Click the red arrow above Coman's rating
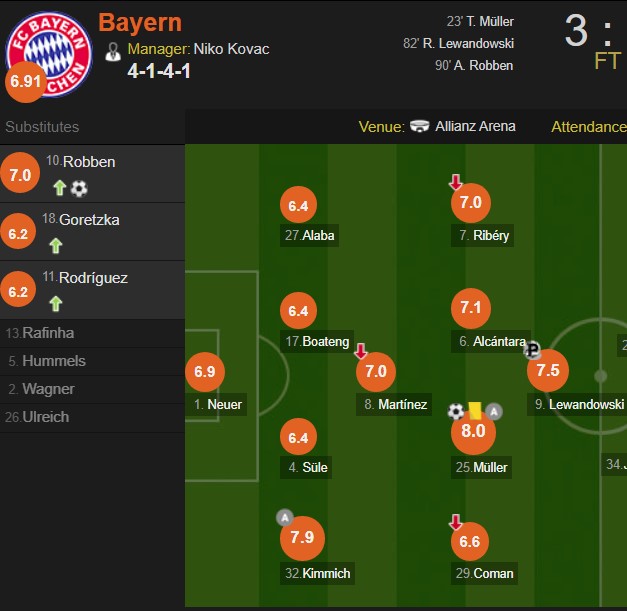627x611 pixels. click(455, 521)
